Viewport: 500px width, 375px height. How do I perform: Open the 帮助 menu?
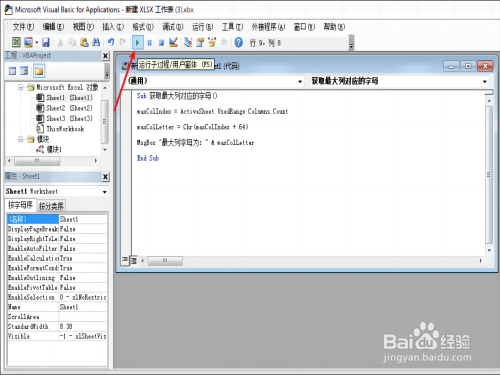coord(334,27)
